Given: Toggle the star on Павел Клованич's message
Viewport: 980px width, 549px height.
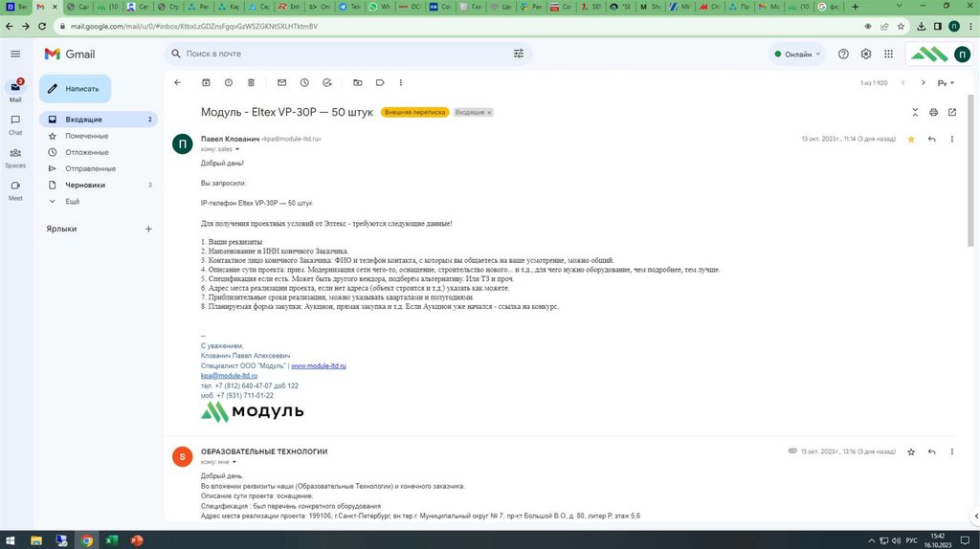Looking at the screenshot, I should [x=911, y=140].
